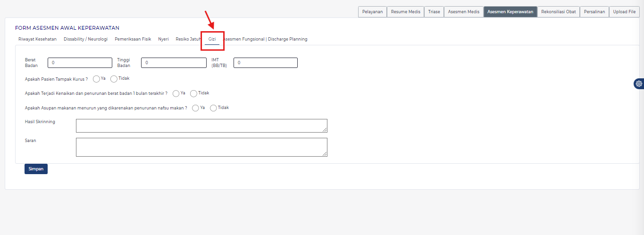Select Ya for Asupan makanan menurun
The width and height of the screenshot is (644, 235).
tap(195, 108)
